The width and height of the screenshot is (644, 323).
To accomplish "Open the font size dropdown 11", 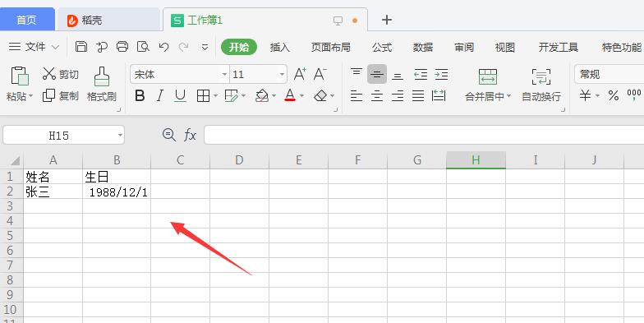I will pyautogui.click(x=283, y=74).
